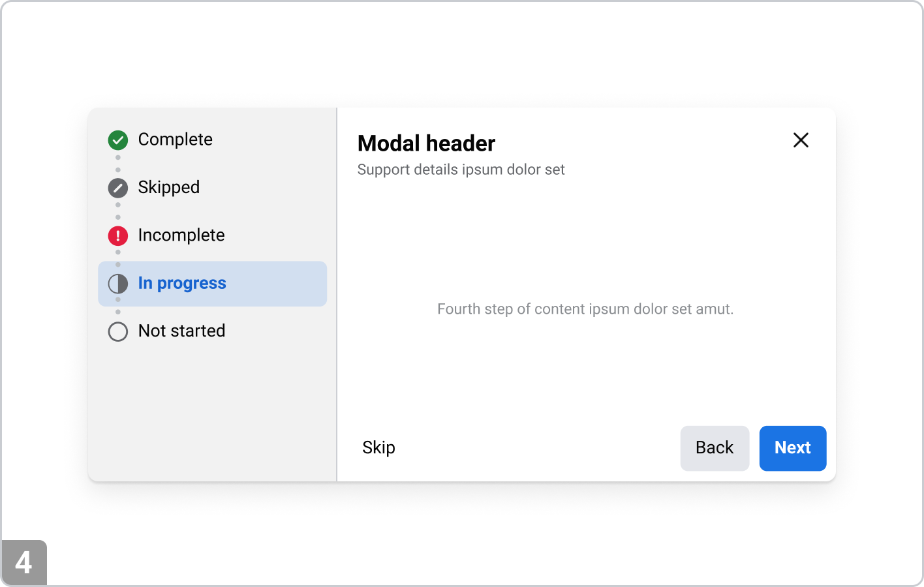This screenshot has width=924, height=587.
Task: Click the fourth step content text
Action: (585, 309)
